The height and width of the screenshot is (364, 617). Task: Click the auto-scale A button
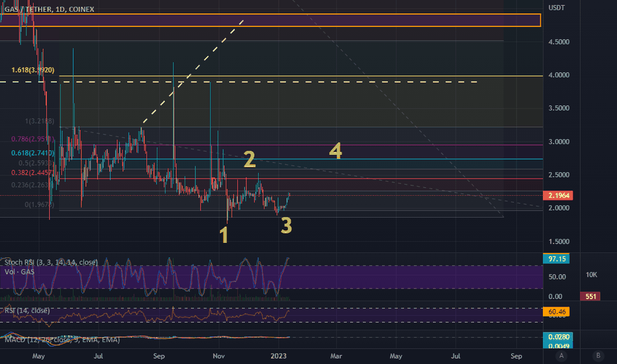click(x=561, y=356)
